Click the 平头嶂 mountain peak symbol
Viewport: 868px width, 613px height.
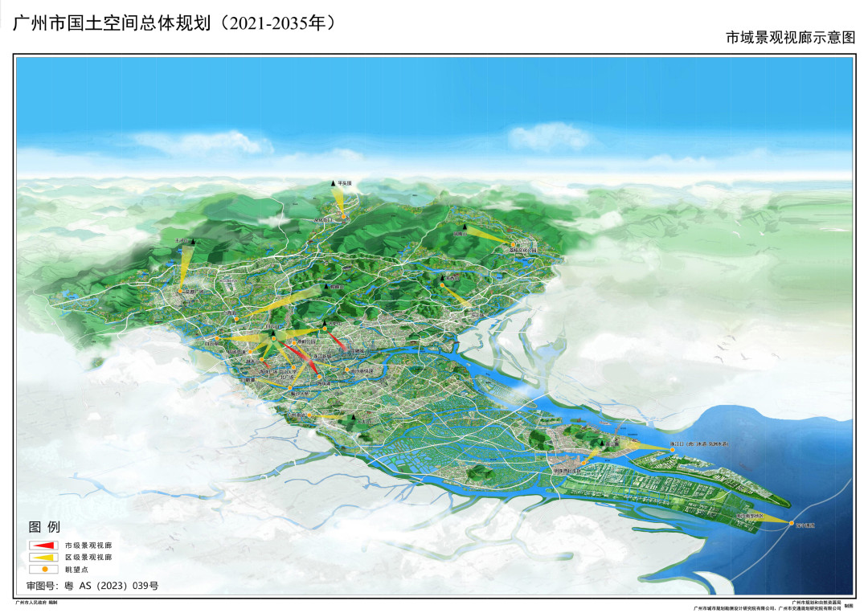[332, 183]
